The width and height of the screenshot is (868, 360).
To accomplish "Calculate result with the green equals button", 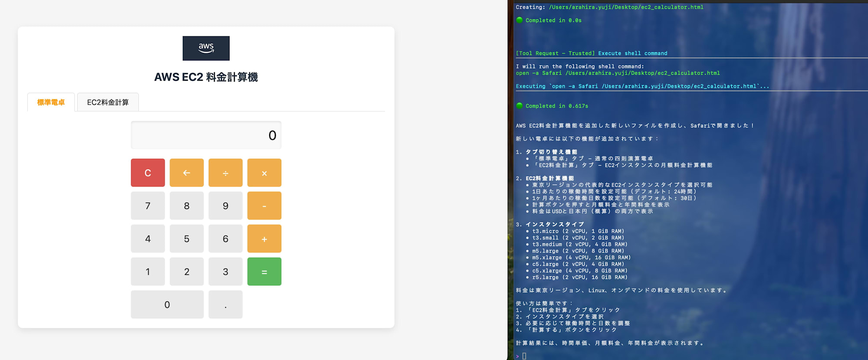I will (264, 272).
